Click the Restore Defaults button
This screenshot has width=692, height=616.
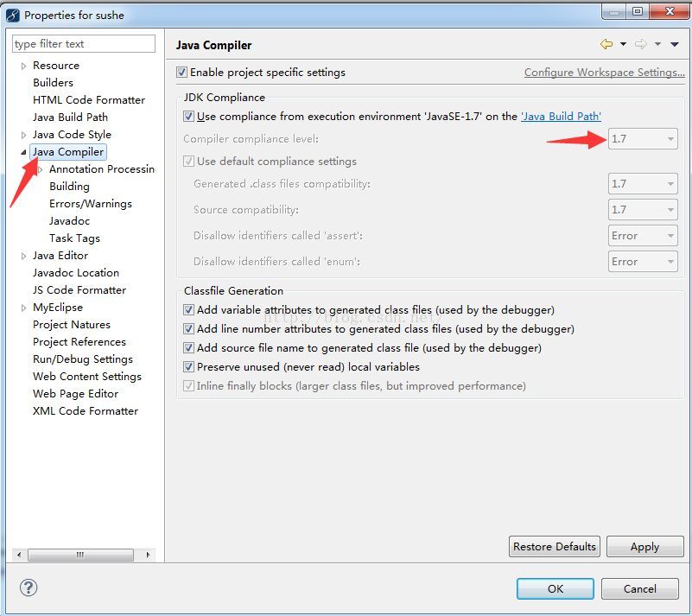pyautogui.click(x=555, y=546)
